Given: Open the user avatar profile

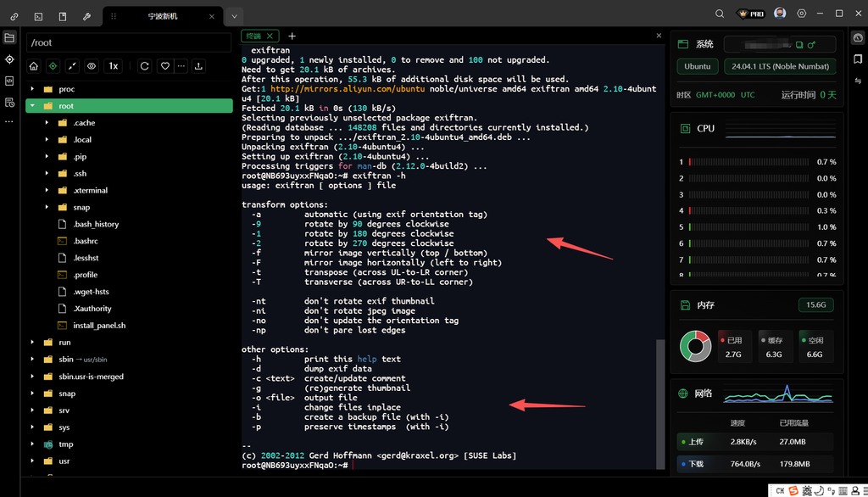Looking at the screenshot, I should click(x=780, y=14).
